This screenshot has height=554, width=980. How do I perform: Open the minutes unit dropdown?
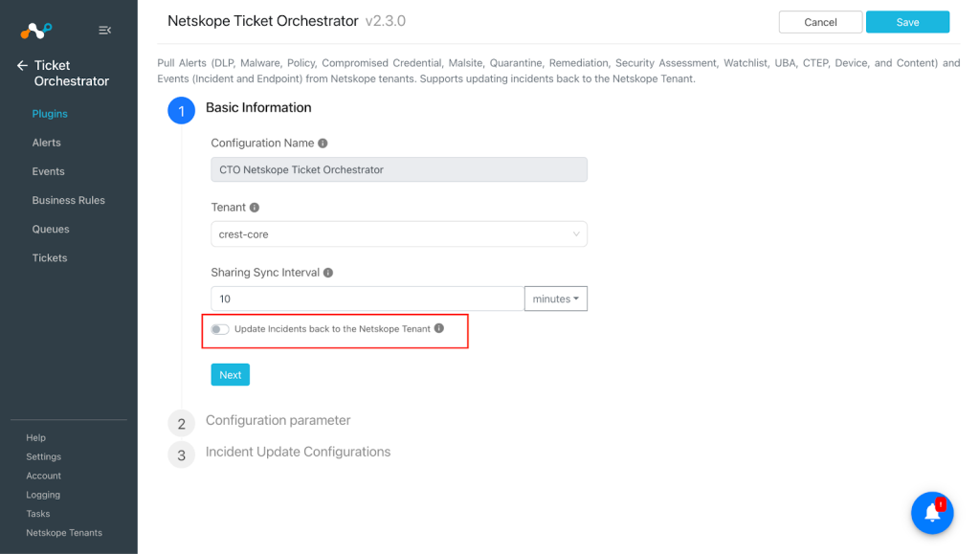coord(556,299)
